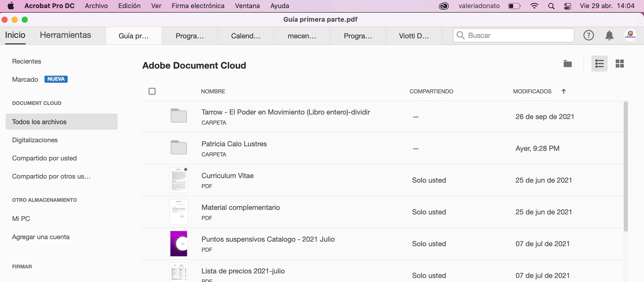Open the Creative Cloud menu bar icon
Viewport: 644px width, 282px height.
pyautogui.click(x=444, y=6)
